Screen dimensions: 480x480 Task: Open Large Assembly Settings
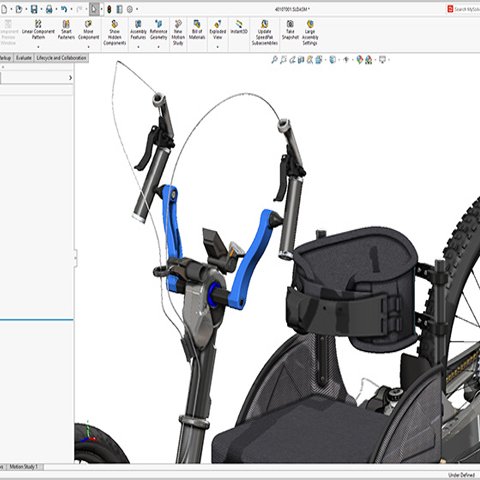[310, 32]
